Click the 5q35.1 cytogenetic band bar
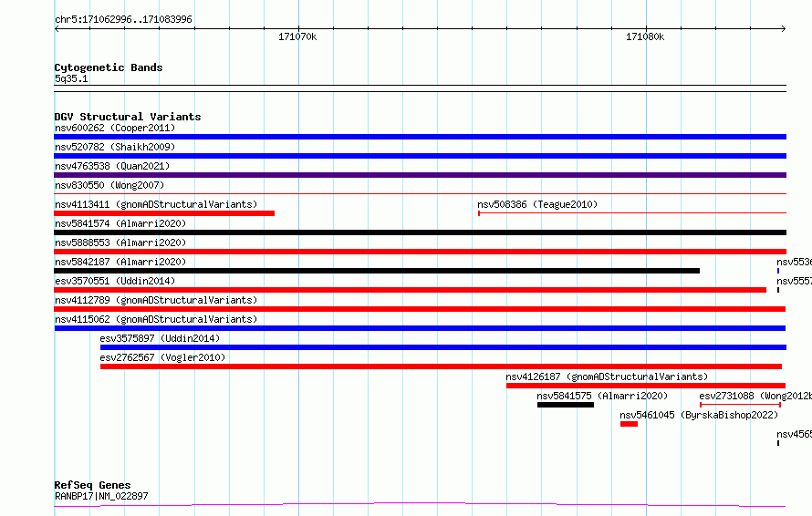812x516 pixels. pos(420,88)
